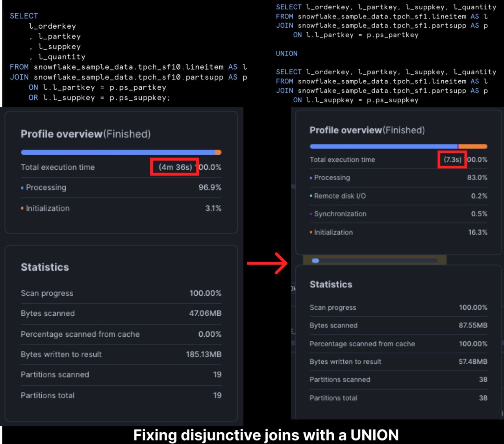Click the progress bar of the 4m 36s profile
The height and width of the screenshot is (444, 504).
click(x=121, y=152)
